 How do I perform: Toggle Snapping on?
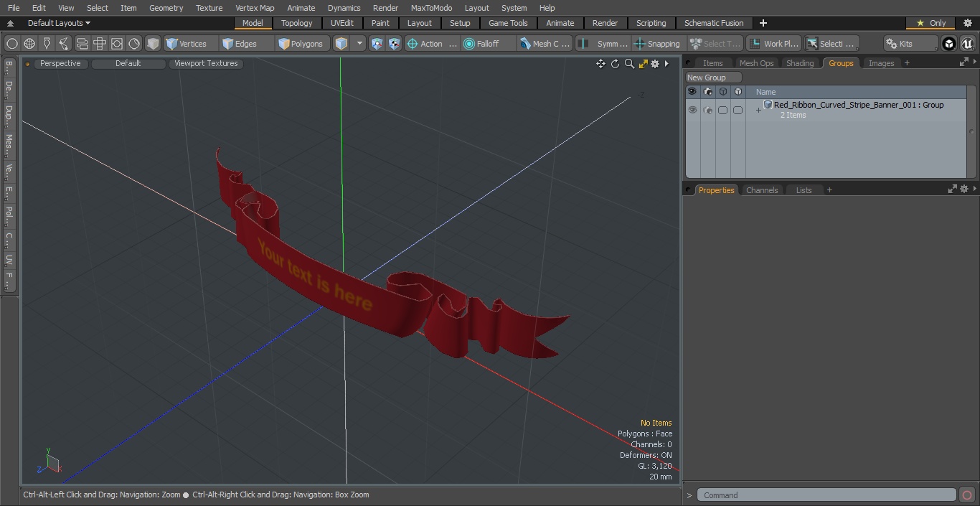coord(658,44)
